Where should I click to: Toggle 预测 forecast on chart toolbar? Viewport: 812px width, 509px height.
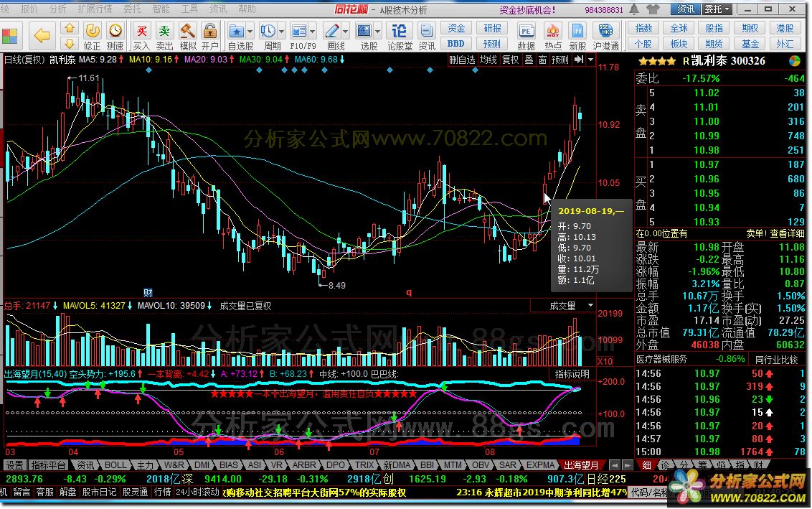click(560, 60)
